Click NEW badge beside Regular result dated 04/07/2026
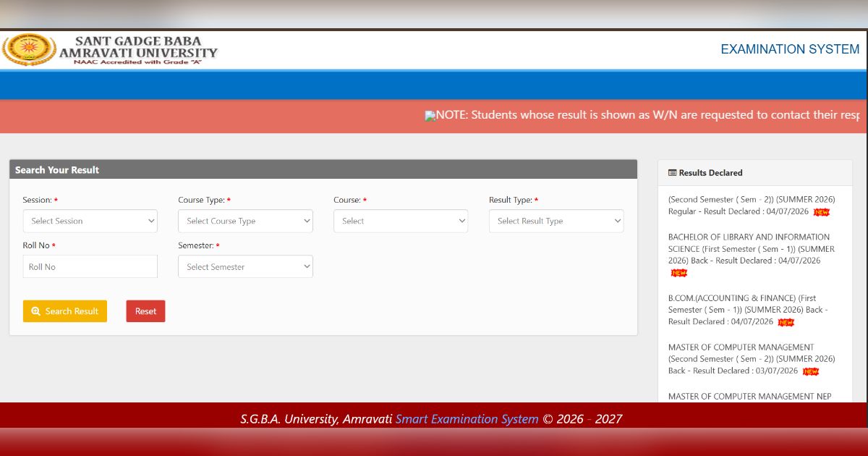868x456 pixels. 821,212
